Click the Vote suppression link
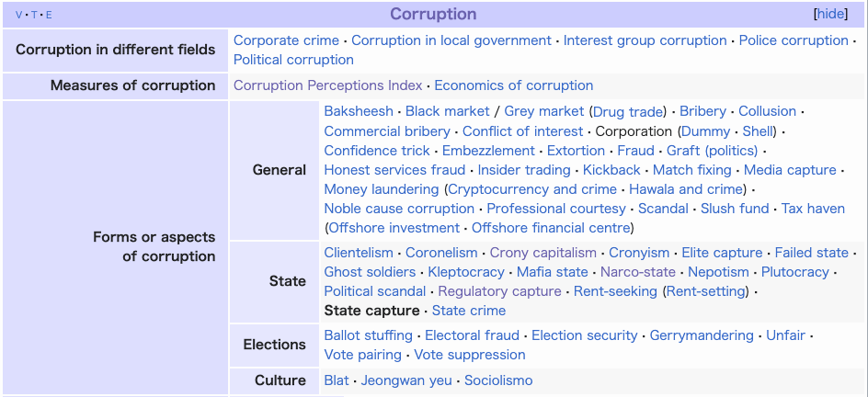This screenshot has height=397, width=868. point(470,355)
